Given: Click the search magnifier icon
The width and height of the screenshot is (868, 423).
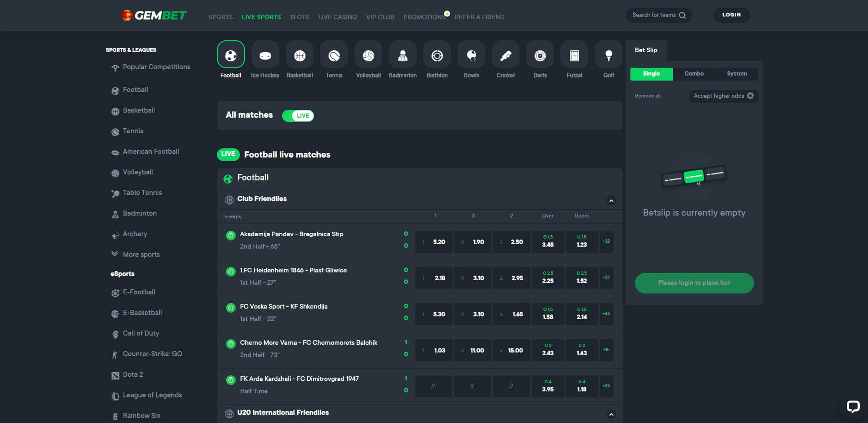Looking at the screenshot, I should tap(682, 15).
